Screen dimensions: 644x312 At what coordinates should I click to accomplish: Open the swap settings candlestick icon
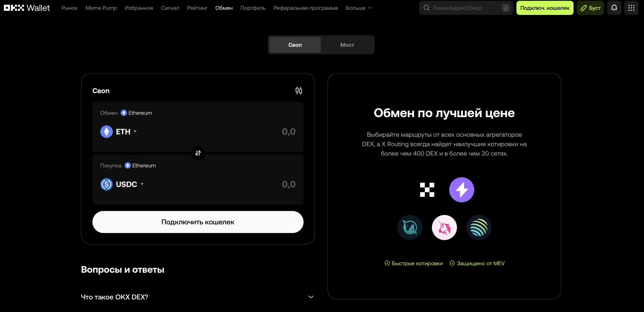pos(299,91)
